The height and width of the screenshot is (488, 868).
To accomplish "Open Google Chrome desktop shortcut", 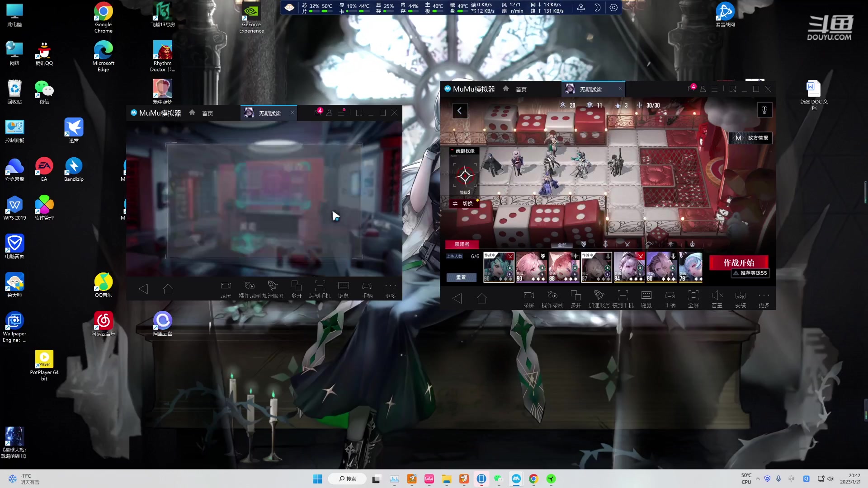I will point(103,18).
